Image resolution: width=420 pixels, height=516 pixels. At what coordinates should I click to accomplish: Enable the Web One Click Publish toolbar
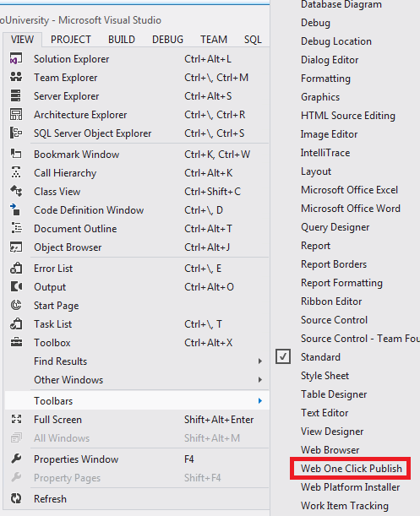(x=352, y=468)
